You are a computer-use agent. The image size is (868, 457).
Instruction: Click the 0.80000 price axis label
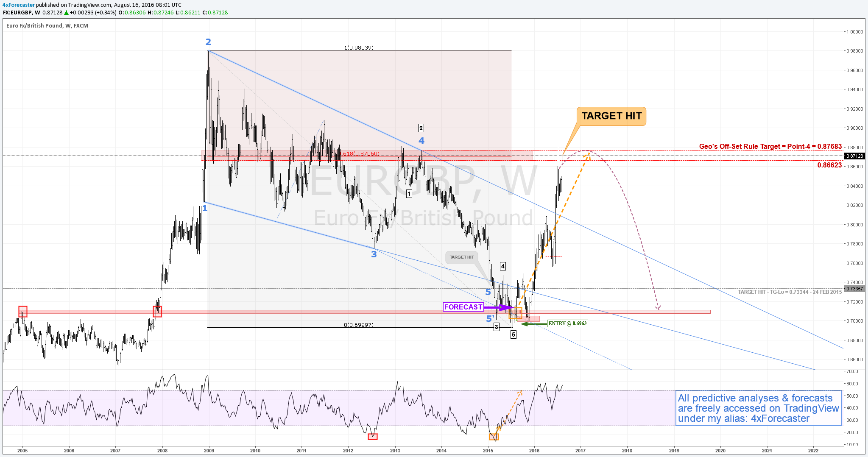tap(855, 225)
